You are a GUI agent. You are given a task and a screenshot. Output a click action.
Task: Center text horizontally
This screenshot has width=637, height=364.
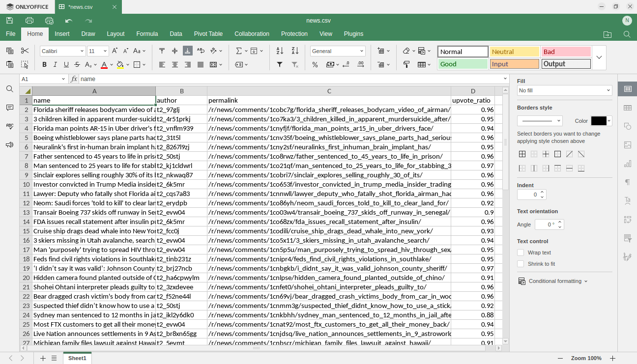pyautogui.click(x=174, y=64)
